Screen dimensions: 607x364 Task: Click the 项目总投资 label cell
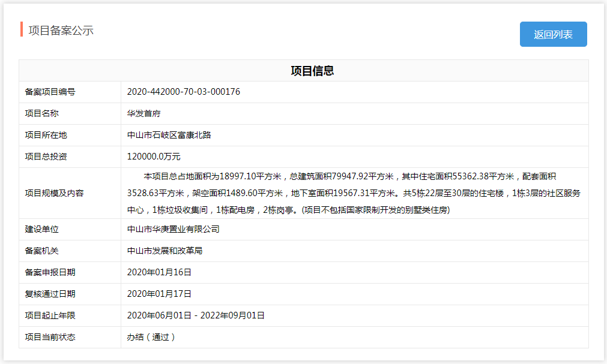[x=70, y=157]
